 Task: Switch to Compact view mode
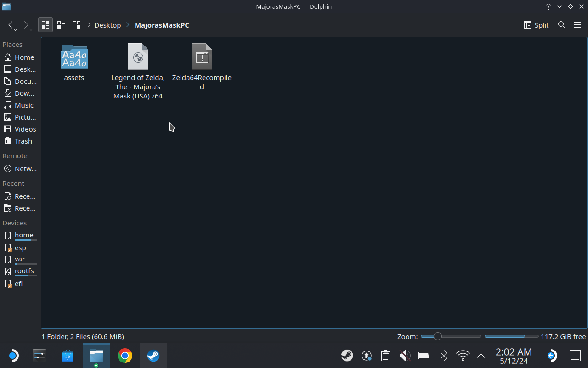point(61,25)
